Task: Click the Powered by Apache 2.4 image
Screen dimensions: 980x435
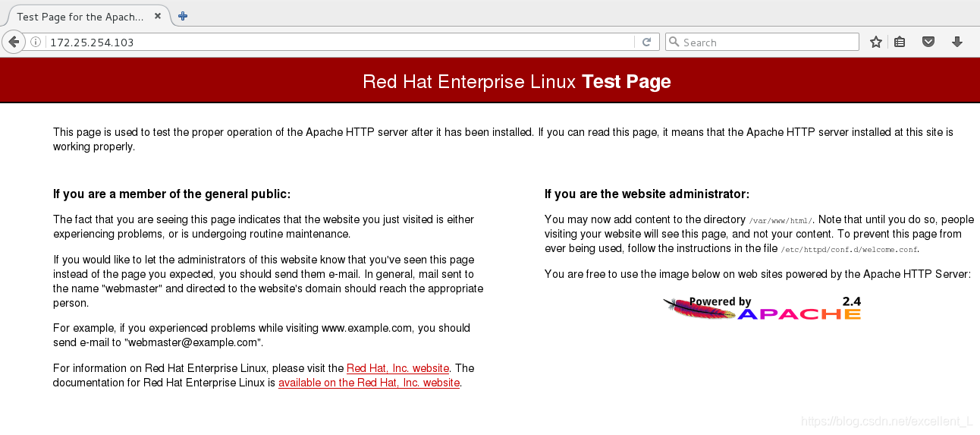Action: click(762, 307)
